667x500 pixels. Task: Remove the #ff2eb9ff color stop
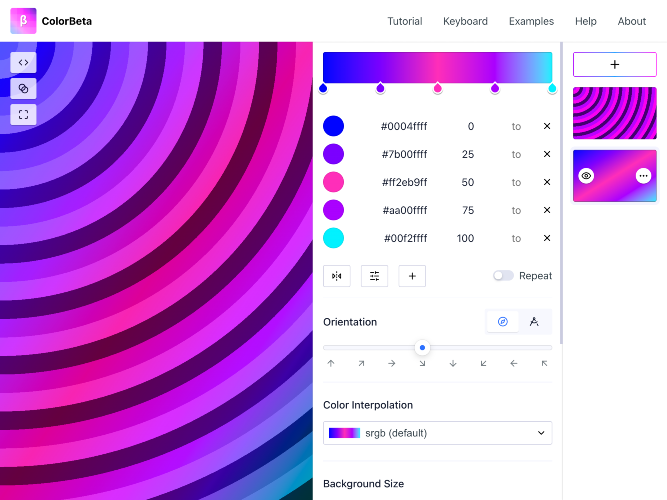(547, 182)
